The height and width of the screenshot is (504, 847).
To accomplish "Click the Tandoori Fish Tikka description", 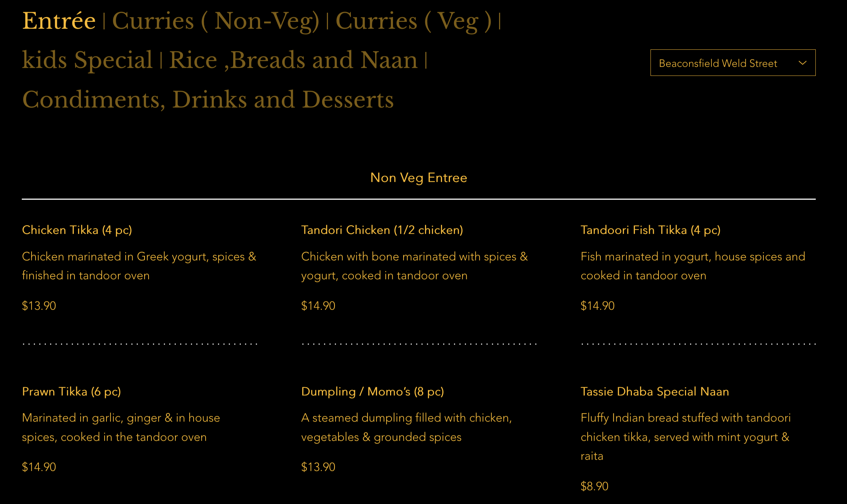I will [693, 266].
